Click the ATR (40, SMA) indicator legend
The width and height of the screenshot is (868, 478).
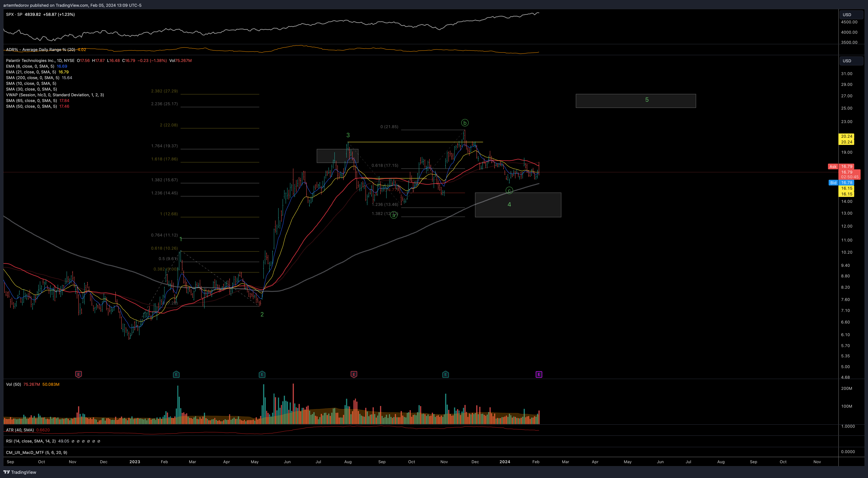[28, 430]
